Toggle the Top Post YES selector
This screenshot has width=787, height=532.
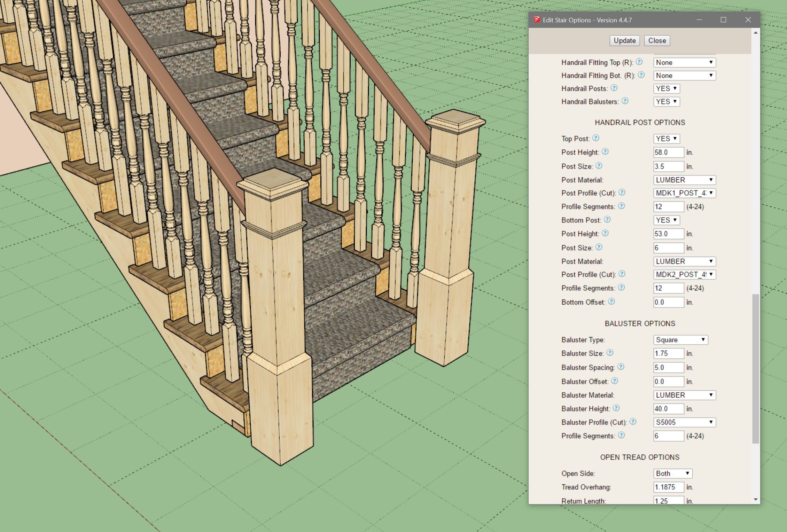coord(666,139)
